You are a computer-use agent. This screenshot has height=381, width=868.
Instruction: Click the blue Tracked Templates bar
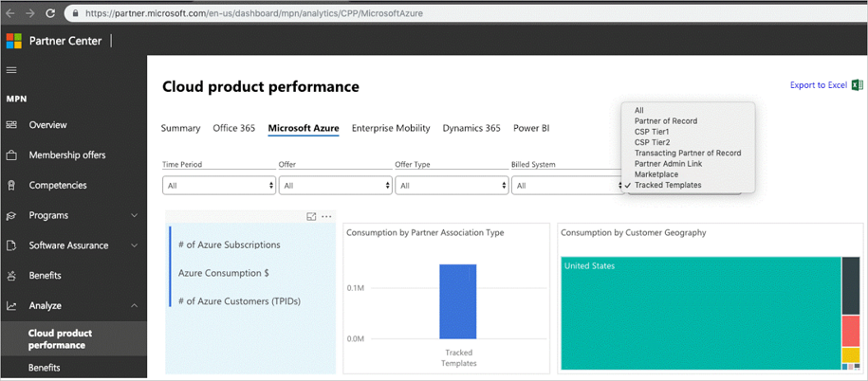(458, 301)
